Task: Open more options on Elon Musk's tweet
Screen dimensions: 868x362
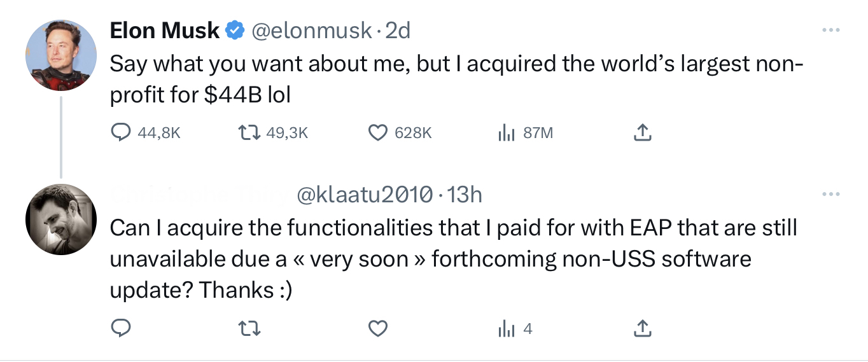Action: (x=831, y=31)
